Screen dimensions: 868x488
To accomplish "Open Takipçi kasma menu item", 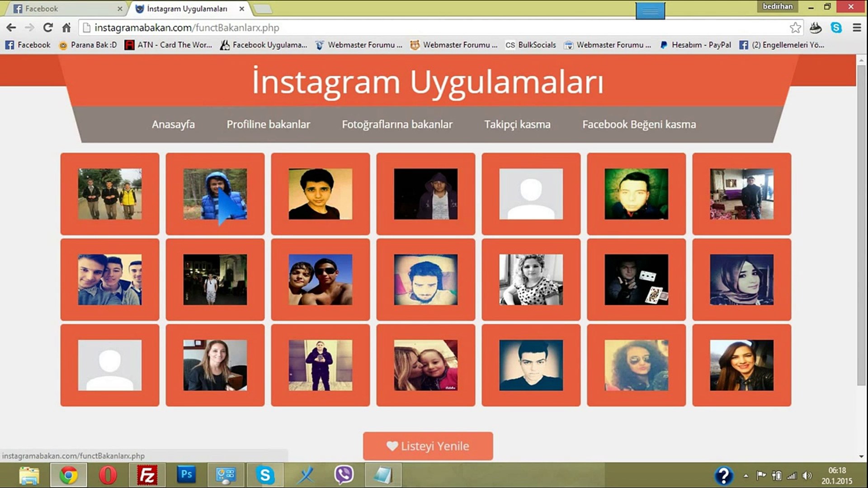I will [x=517, y=125].
